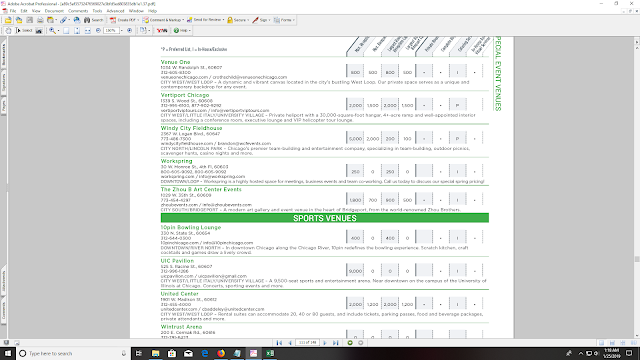The height and width of the screenshot is (360, 640).
Task: Click the page number input field
Action: click(308, 343)
